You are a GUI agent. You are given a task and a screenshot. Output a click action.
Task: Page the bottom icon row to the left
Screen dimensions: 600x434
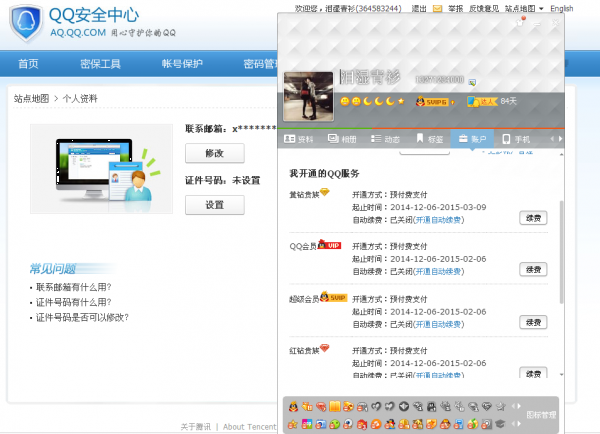(514, 424)
